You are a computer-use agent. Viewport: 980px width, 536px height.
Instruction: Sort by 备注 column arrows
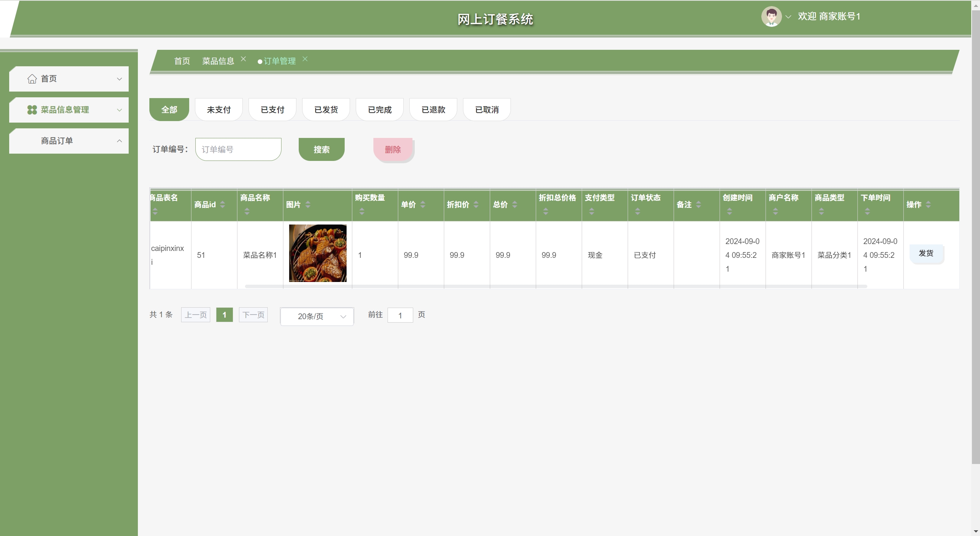699,205
